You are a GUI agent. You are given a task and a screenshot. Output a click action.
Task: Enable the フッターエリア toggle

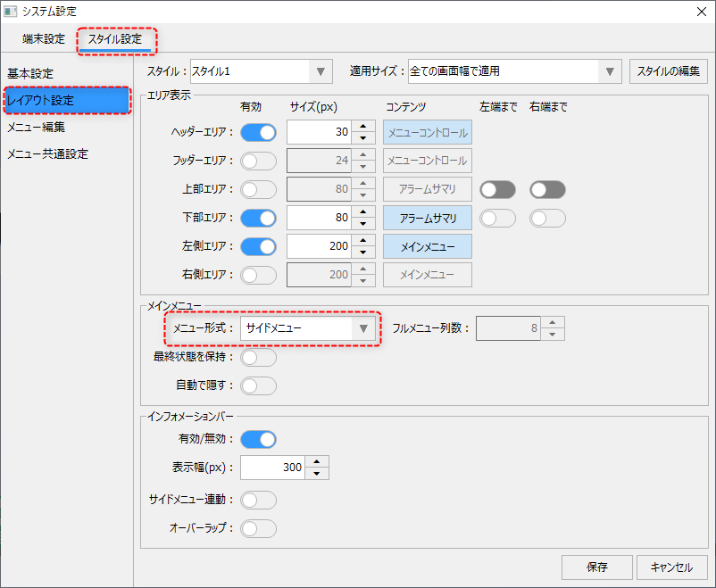(259, 161)
